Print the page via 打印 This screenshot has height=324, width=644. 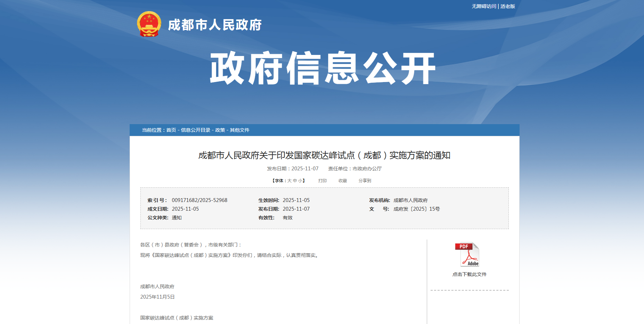tap(322, 180)
